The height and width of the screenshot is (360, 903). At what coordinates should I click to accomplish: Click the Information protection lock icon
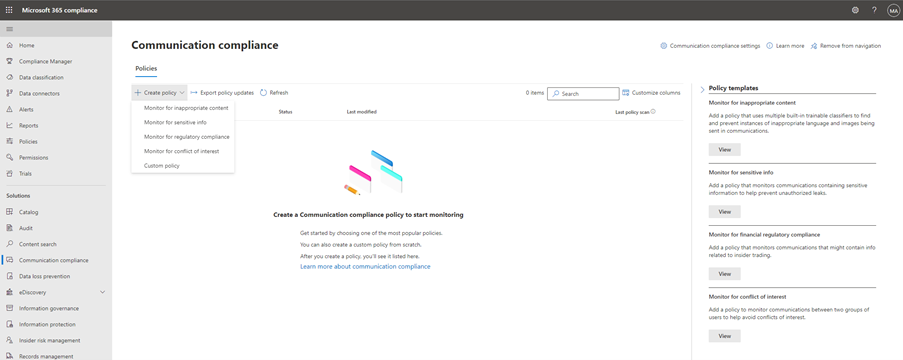coord(9,324)
